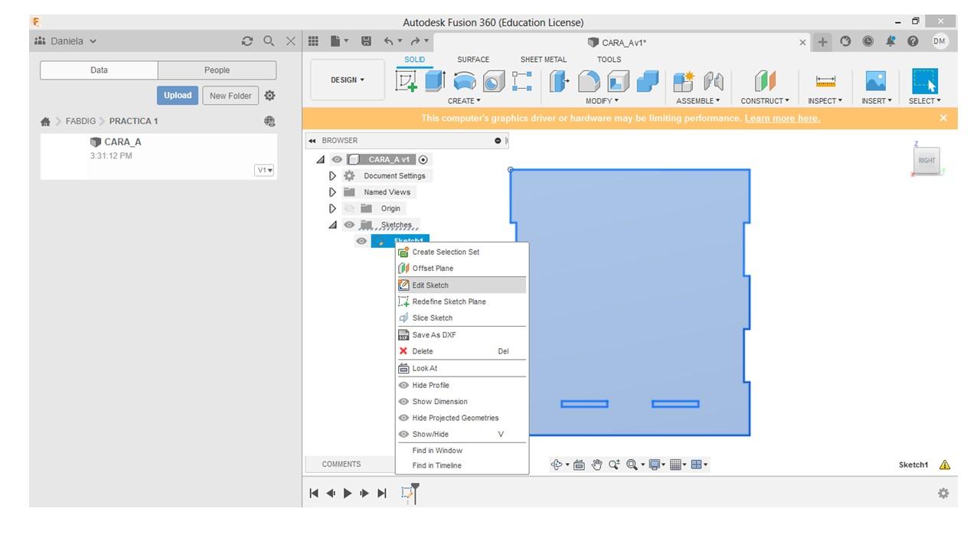Collapse the CARA_A v1 root node
This screenshot has height=551, width=980.
click(320, 159)
